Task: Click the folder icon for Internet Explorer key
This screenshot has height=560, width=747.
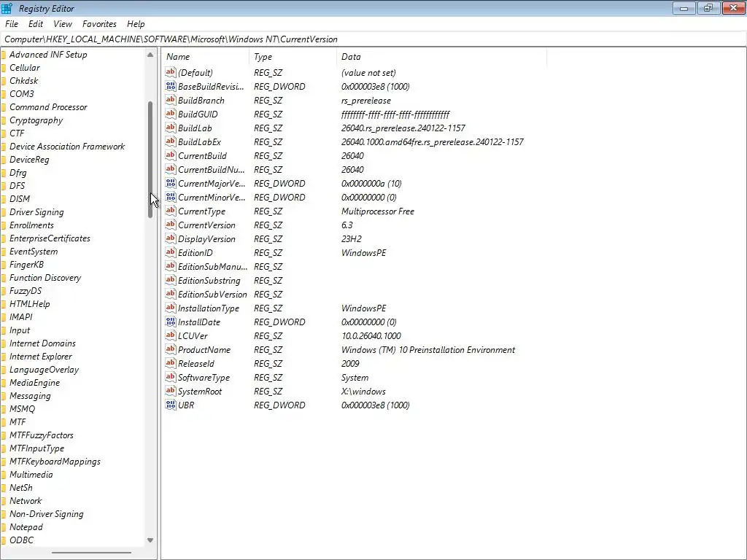Action: 4,357
